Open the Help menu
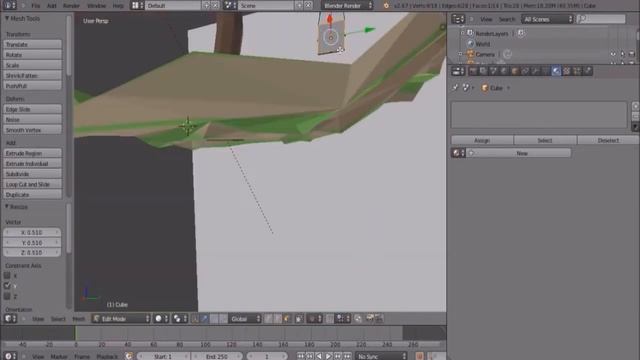The height and width of the screenshot is (360, 640). point(118,6)
